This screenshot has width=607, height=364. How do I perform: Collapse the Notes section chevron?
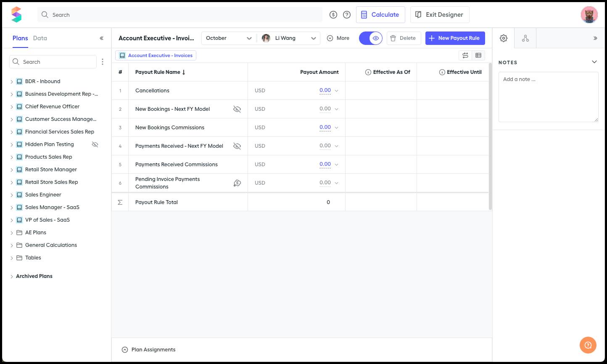click(x=594, y=62)
